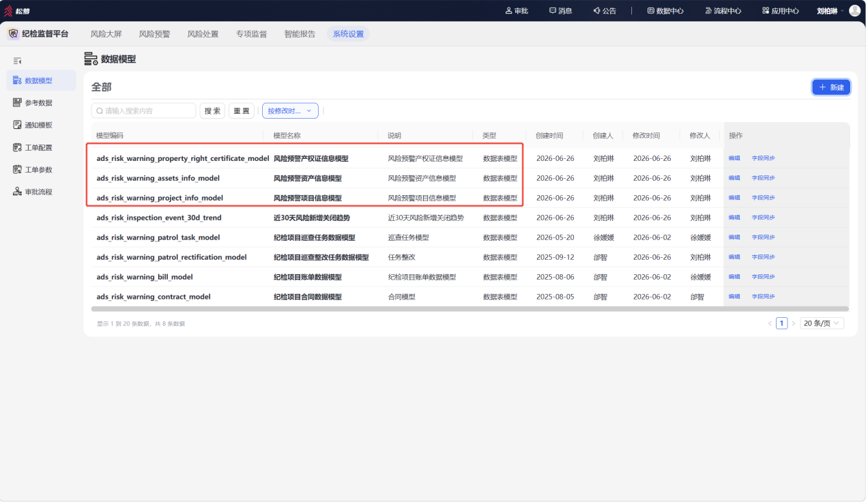Image resolution: width=868 pixels, height=502 pixels.
Task: Edit the ads_risk_warning_project_info_model row
Action: coord(734,198)
